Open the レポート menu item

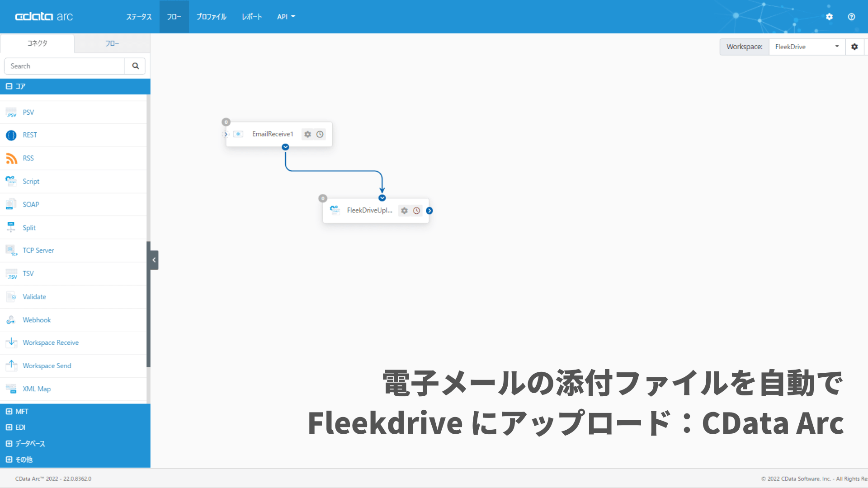coord(252,17)
